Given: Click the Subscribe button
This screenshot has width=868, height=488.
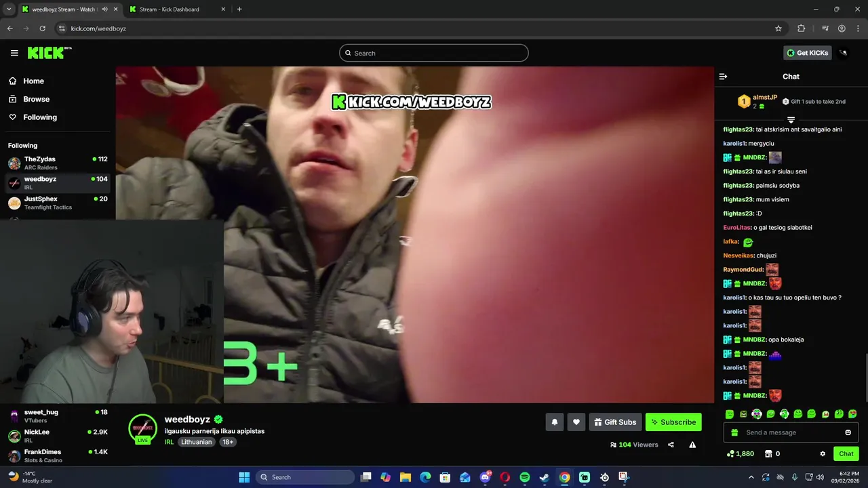Looking at the screenshot, I should [673, 422].
